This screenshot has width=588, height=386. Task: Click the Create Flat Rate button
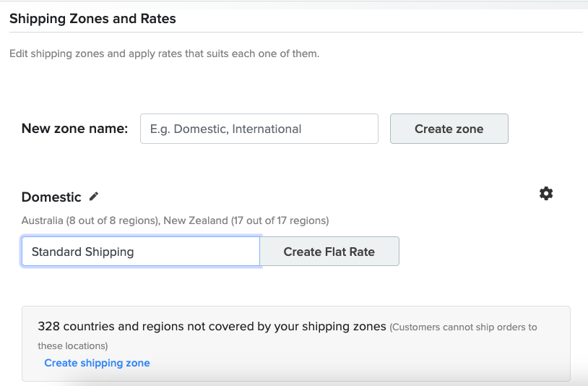point(329,252)
